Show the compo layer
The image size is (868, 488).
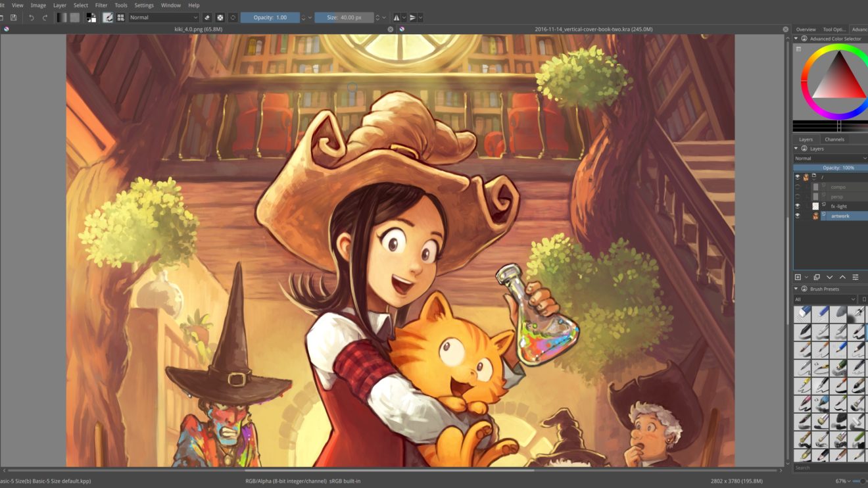click(x=798, y=187)
